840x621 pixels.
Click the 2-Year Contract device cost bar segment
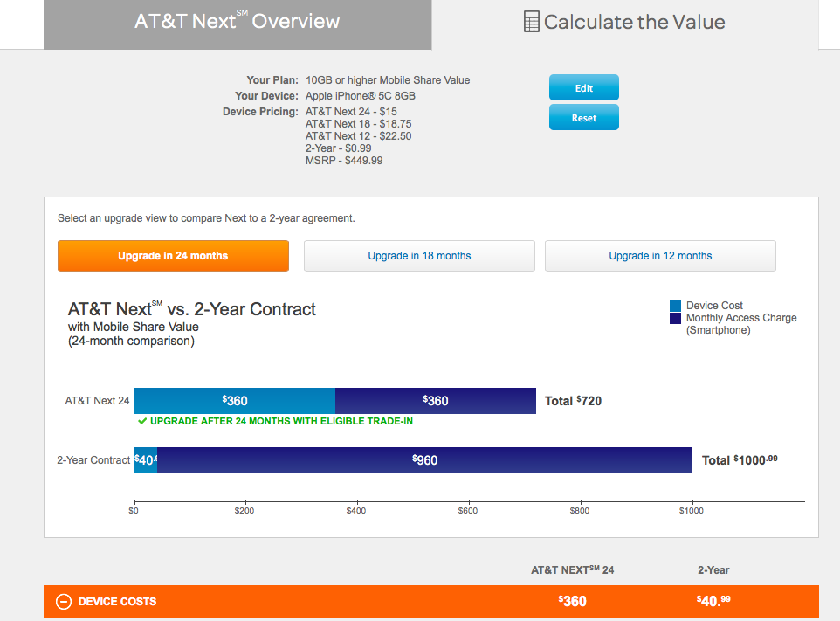tap(146, 460)
